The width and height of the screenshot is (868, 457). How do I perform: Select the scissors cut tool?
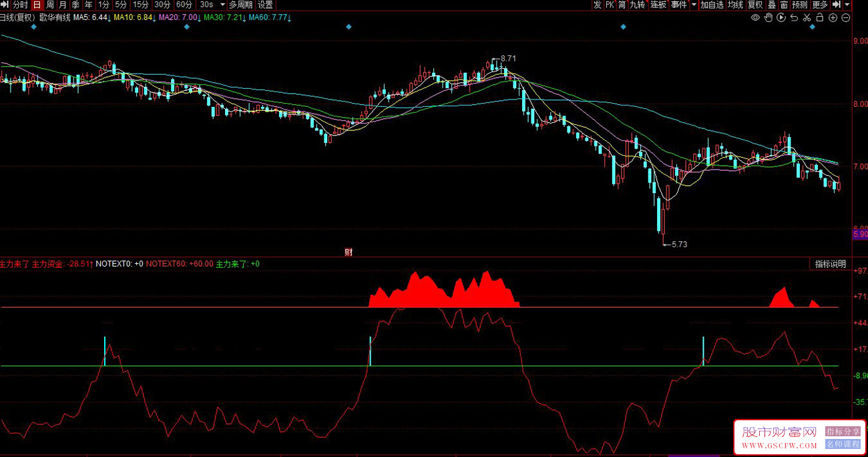807,18
